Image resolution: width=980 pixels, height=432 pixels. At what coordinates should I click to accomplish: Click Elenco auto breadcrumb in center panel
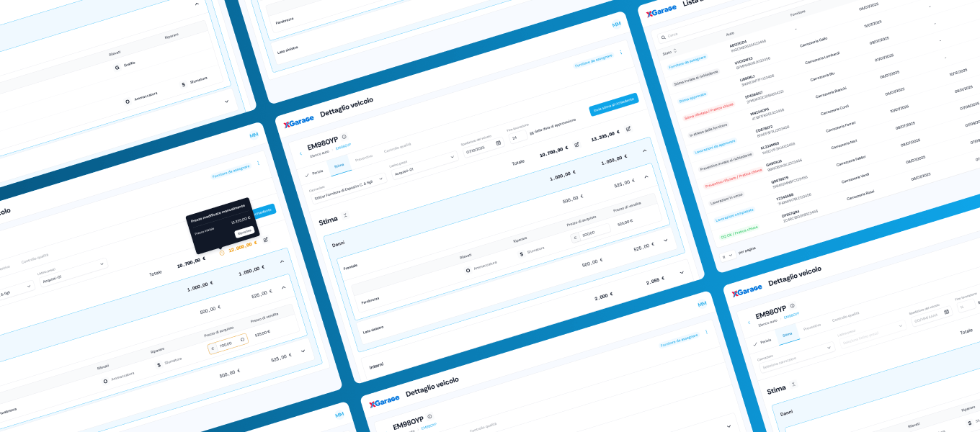319,155
